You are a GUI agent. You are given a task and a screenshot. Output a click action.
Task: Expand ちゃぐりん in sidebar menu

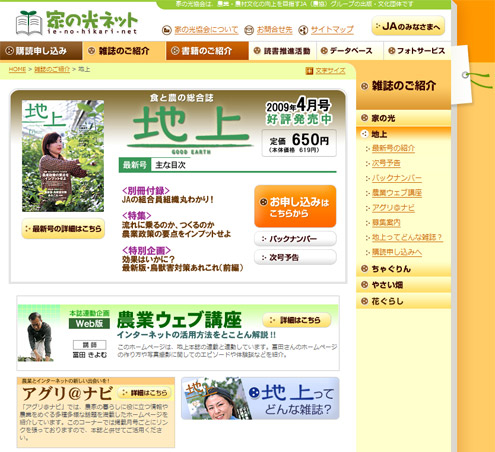(x=403, y=269)
